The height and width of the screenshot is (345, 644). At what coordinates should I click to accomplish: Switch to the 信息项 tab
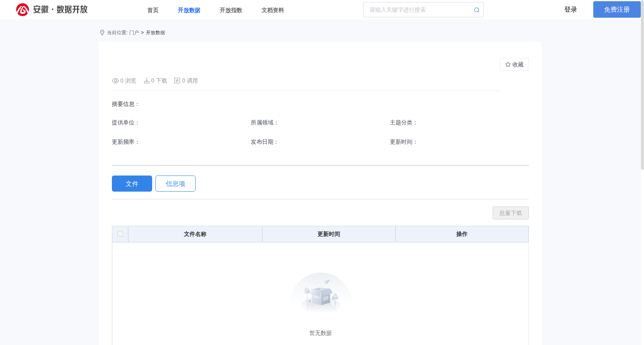tap(175, 184)
